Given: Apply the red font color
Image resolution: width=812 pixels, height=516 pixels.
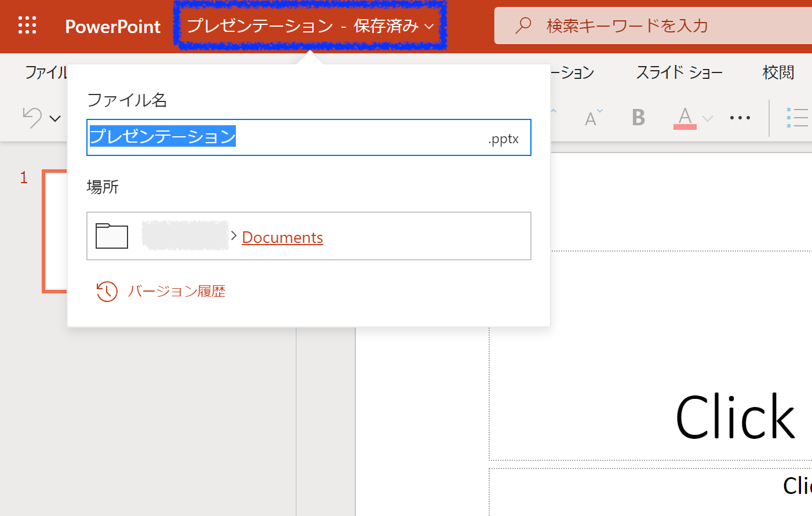Looking at the screenshot, I should tap(685, 118).
